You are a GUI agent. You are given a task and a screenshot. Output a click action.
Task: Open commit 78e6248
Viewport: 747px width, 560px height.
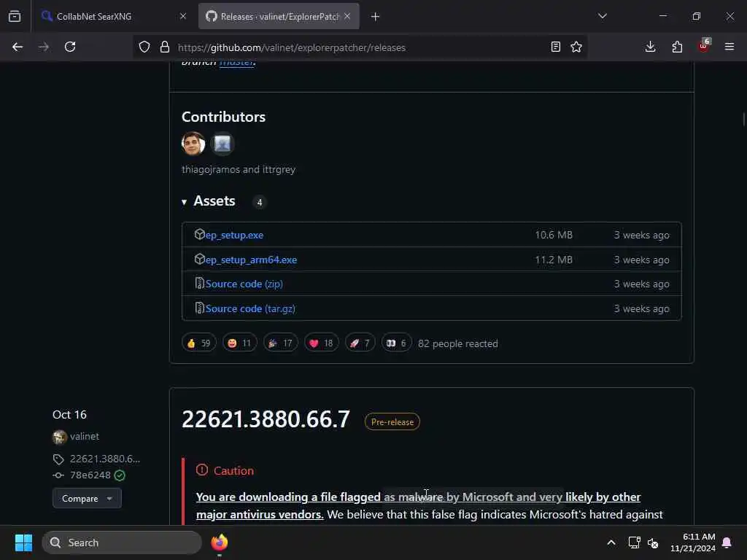coord(90,475)
